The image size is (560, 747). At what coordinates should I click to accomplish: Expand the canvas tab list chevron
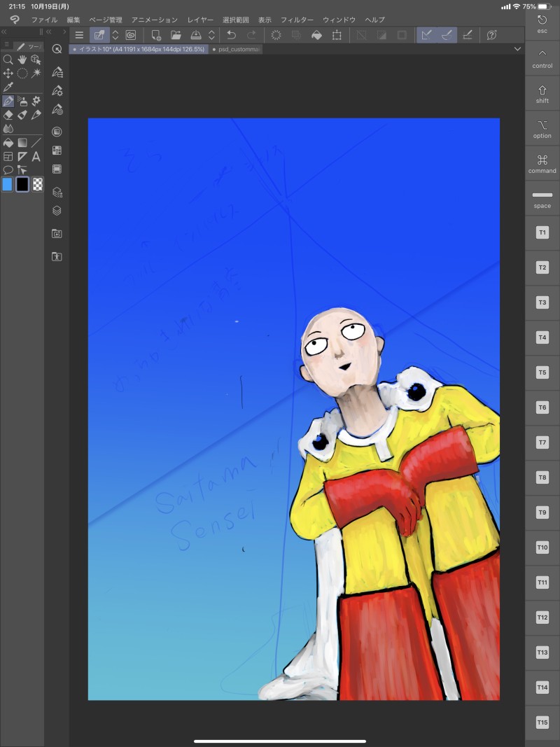click(x=517, y=49)
